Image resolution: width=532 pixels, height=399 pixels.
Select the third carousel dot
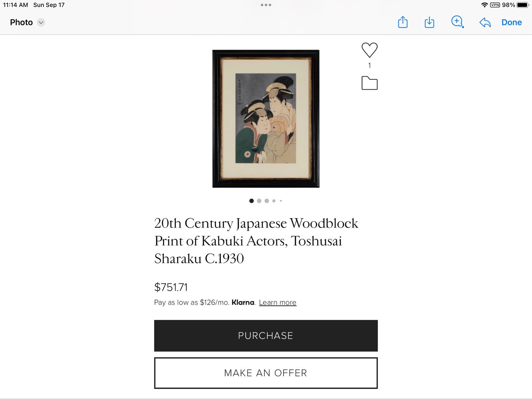coord(267,201)
